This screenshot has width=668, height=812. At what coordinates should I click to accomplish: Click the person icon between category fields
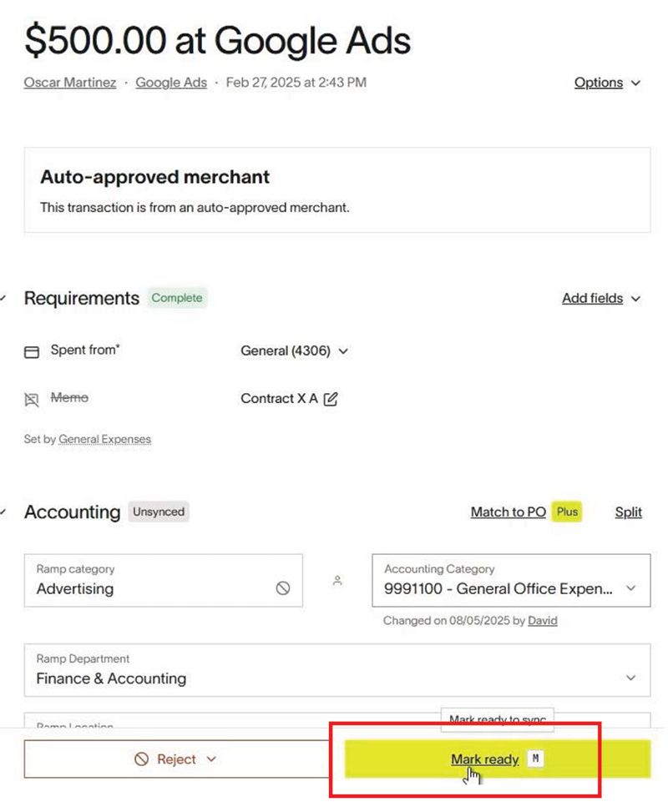point(337,581)
